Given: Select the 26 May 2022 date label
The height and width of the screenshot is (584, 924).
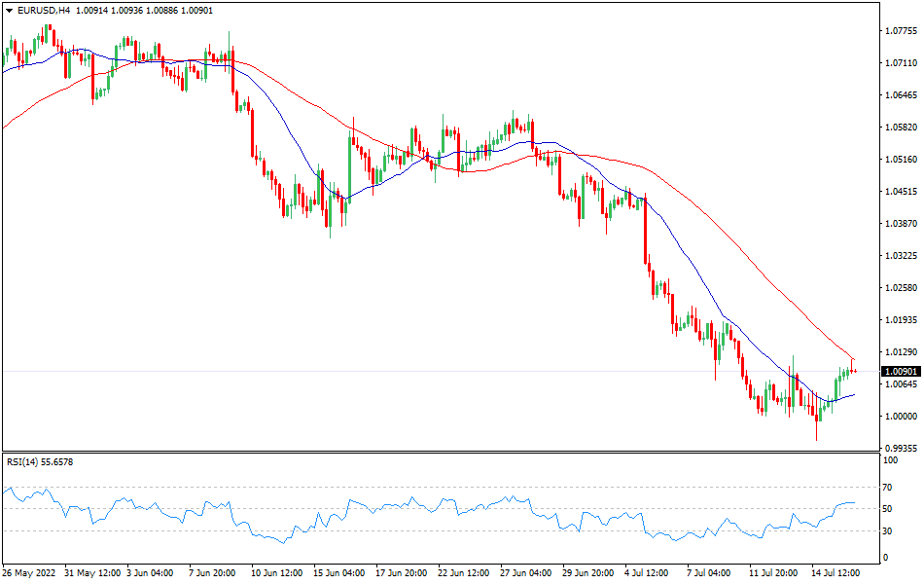Looking at the screenshot, I should click(29, 574).
